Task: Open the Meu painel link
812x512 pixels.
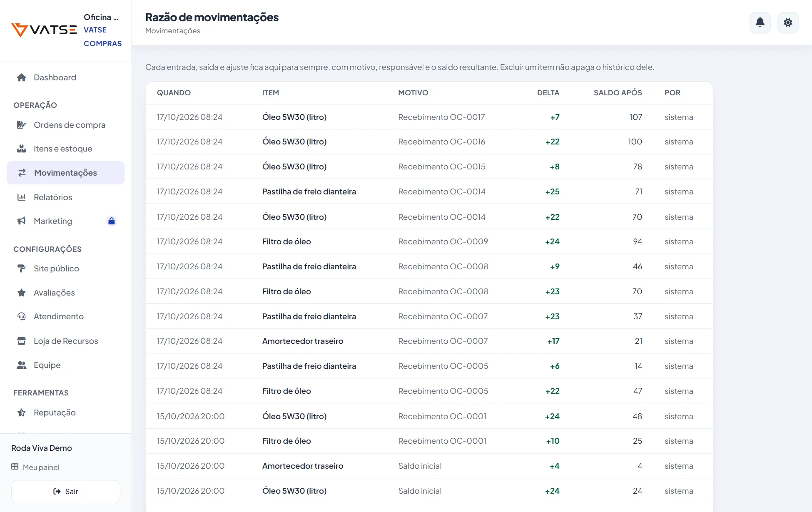Action: pyautogui.click(x=35, y=467)
